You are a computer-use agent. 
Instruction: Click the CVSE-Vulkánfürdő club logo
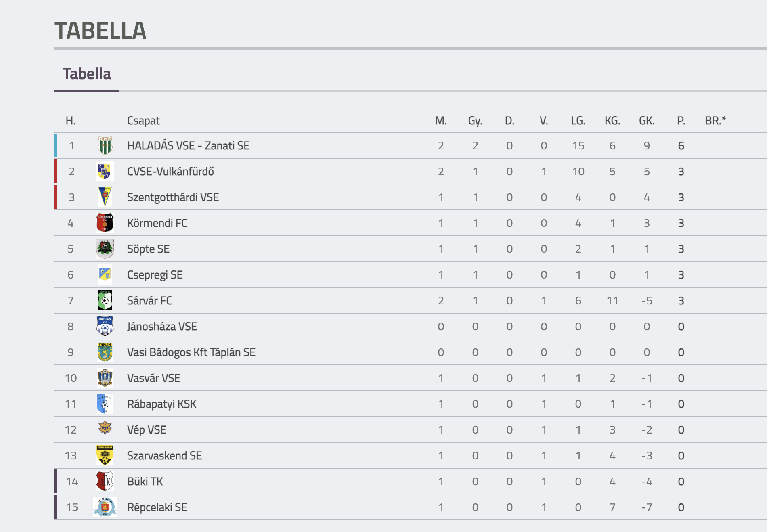pos(105,172)
